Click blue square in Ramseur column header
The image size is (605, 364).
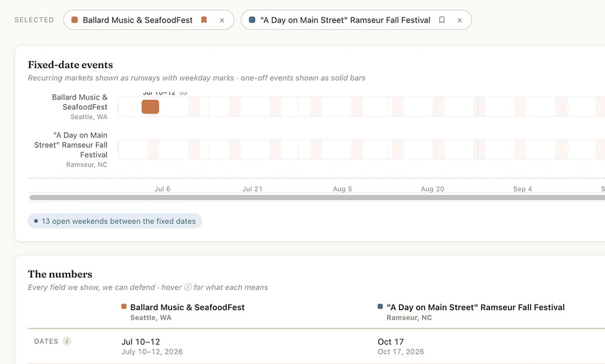[x=380, y=306]
